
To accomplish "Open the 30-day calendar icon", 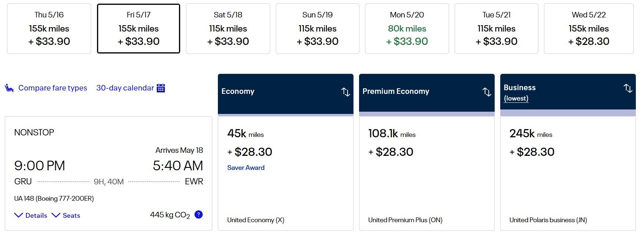I will (x=161, y=88).
